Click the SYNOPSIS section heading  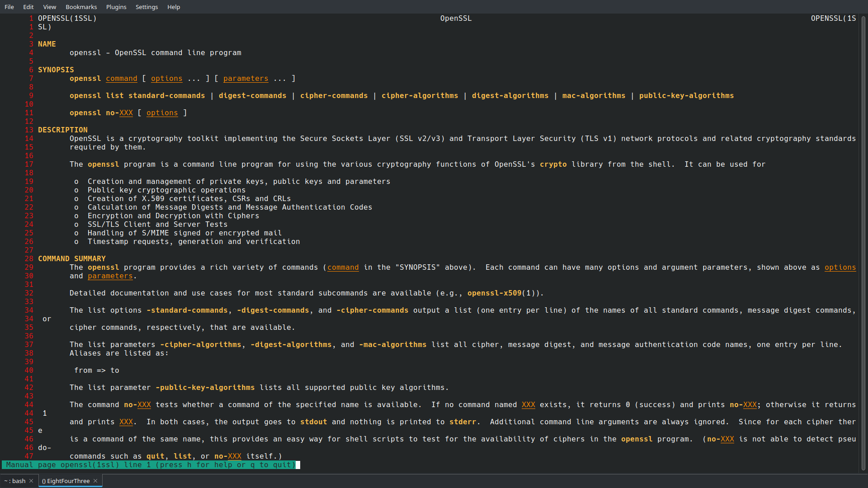click(56, 70)
